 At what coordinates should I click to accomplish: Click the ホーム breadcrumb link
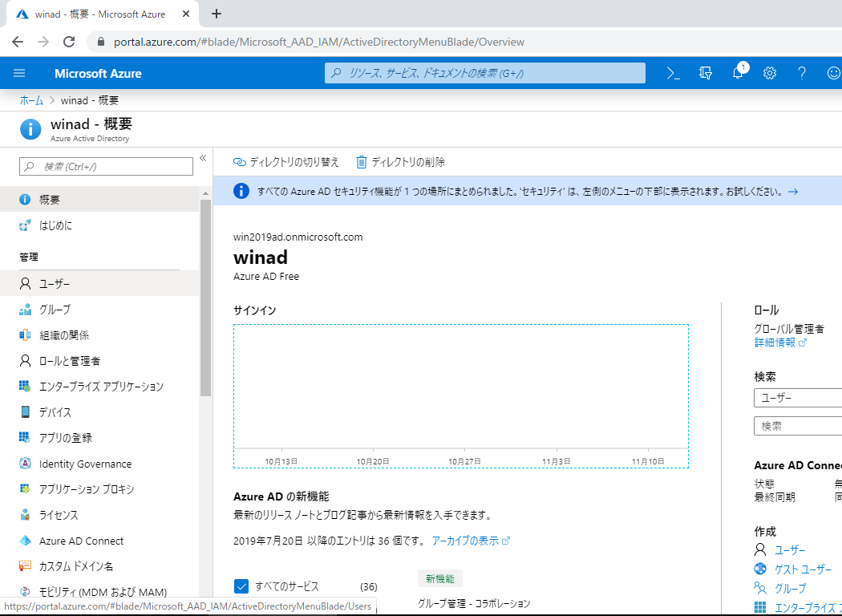31,100
